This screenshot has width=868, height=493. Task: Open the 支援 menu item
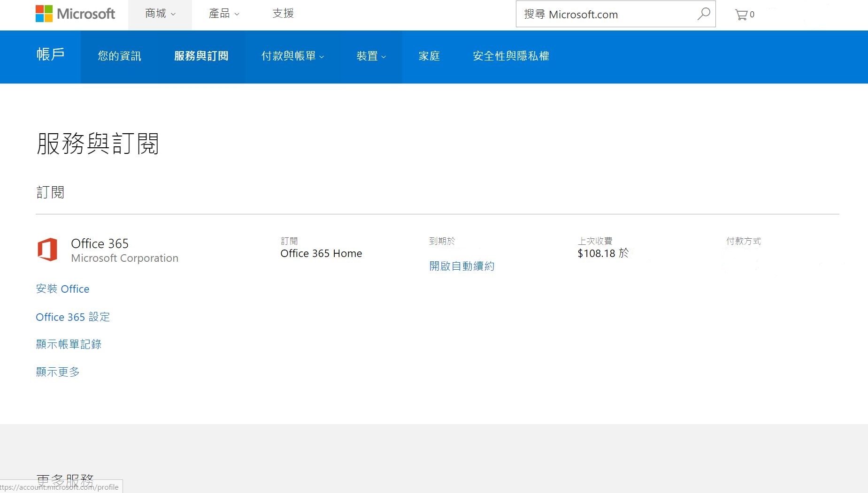tap(283, 14)
